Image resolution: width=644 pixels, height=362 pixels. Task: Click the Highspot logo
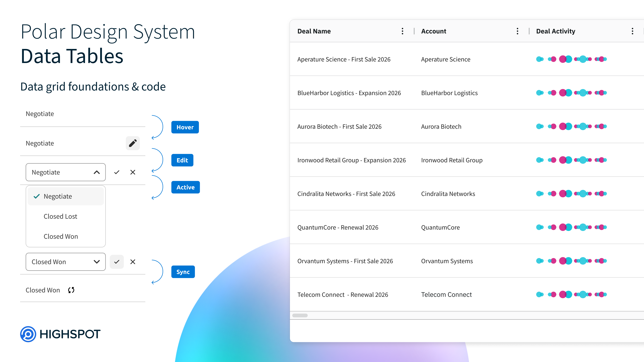point(60,334)
